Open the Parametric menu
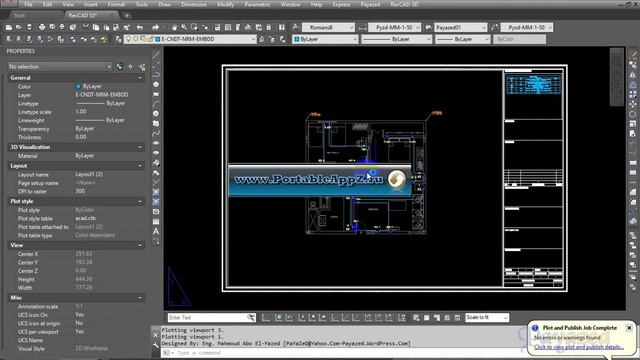The width and height of the screenshot is (640, 360). (257, 4)
